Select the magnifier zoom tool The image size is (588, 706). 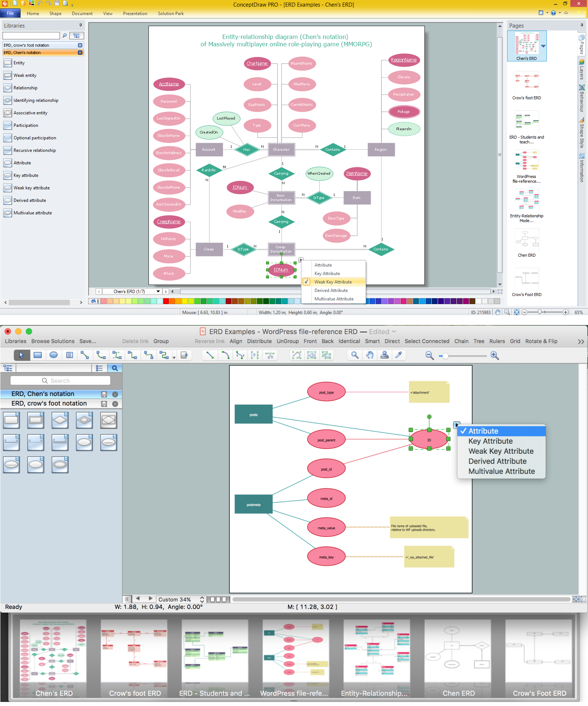point(355,355)
